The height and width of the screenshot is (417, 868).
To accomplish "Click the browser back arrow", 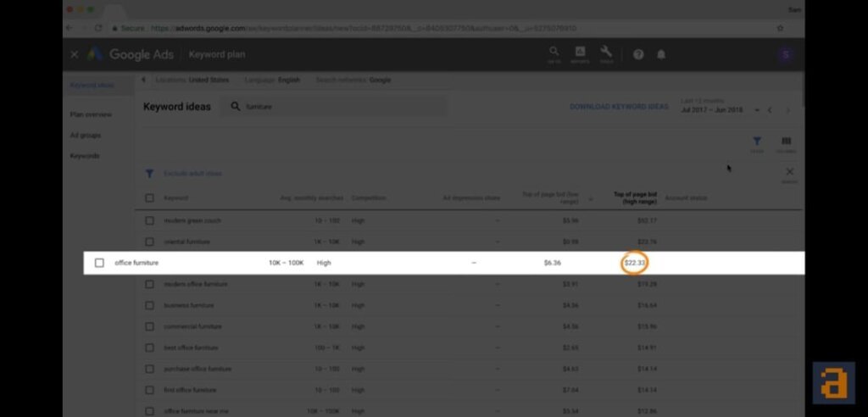I will coord(70,28).
